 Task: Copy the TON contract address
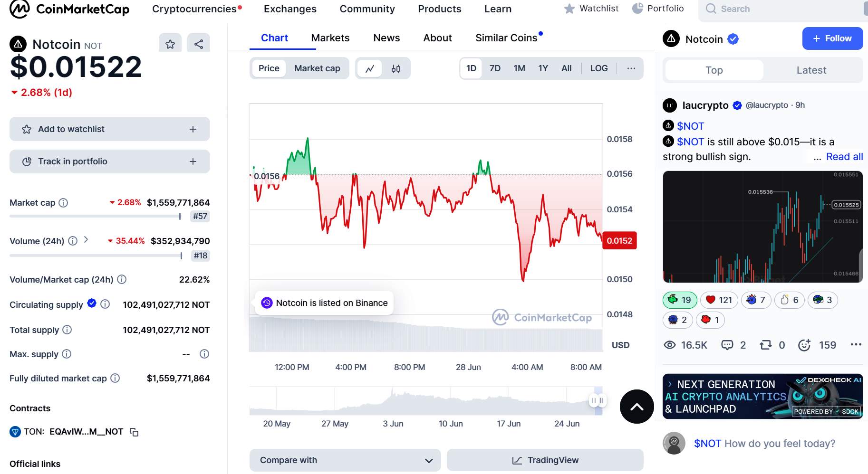pyautogui.click(x=134, y=432)
